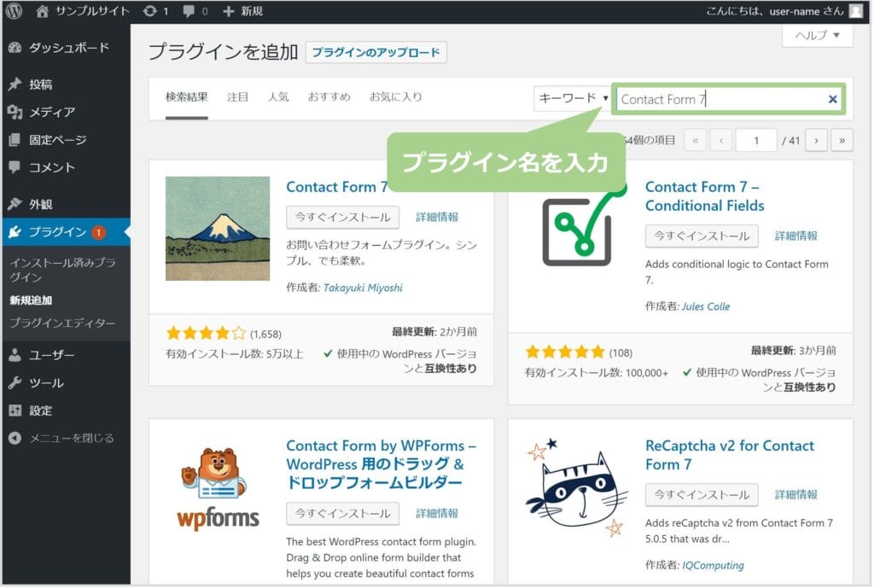Image resolution: width=874 pixels, height=588 pixels.
Task: Click the プラグイン plug icon
Action: pos(15,232)
